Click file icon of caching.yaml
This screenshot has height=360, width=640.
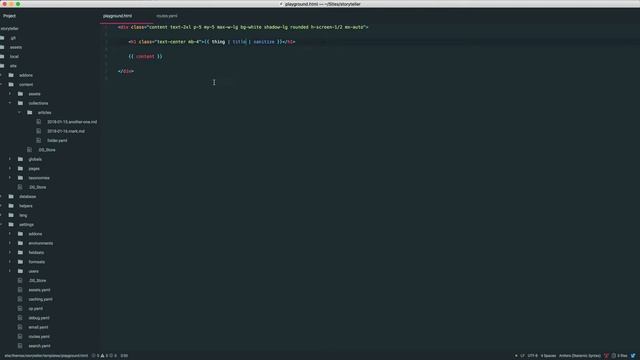click(x=20, y=299)
